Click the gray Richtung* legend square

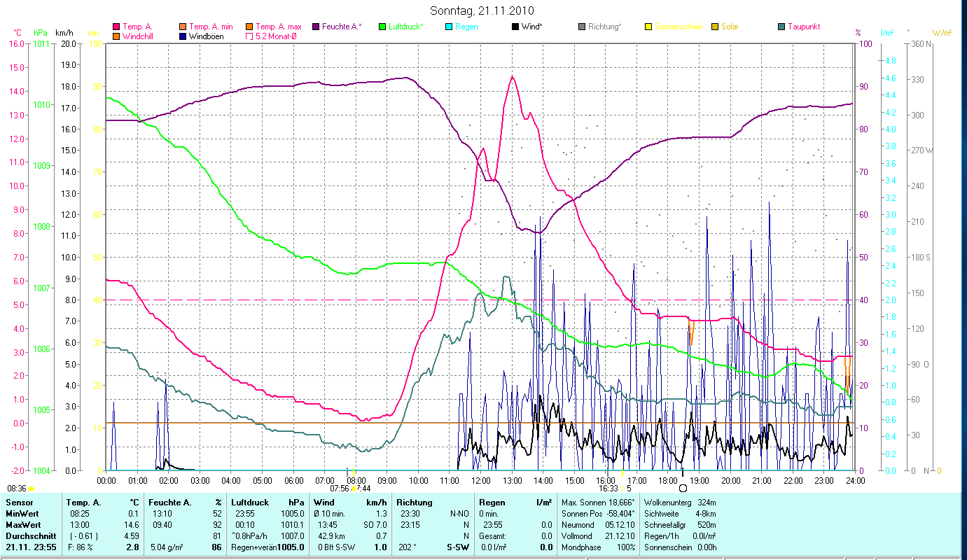581,27
